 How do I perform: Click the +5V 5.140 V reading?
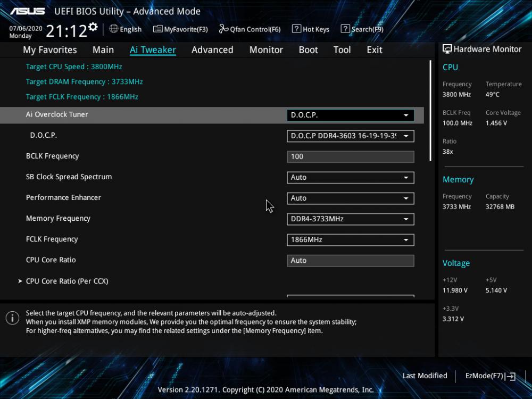pos(496,290)
